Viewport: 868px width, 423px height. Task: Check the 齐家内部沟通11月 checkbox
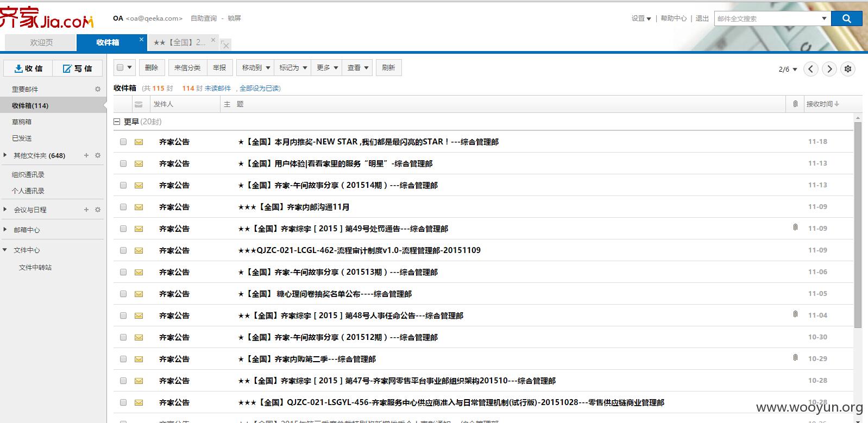click(x=123, y=207)
